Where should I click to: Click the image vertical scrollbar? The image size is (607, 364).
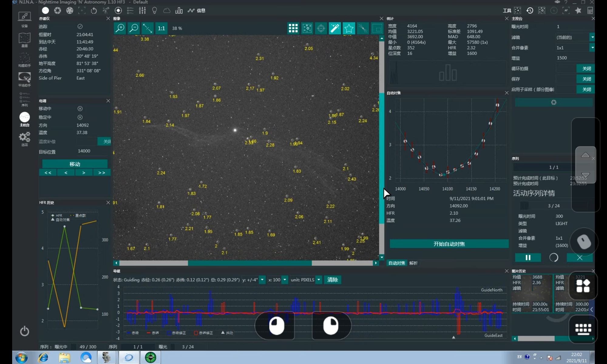tap(382, 148)
